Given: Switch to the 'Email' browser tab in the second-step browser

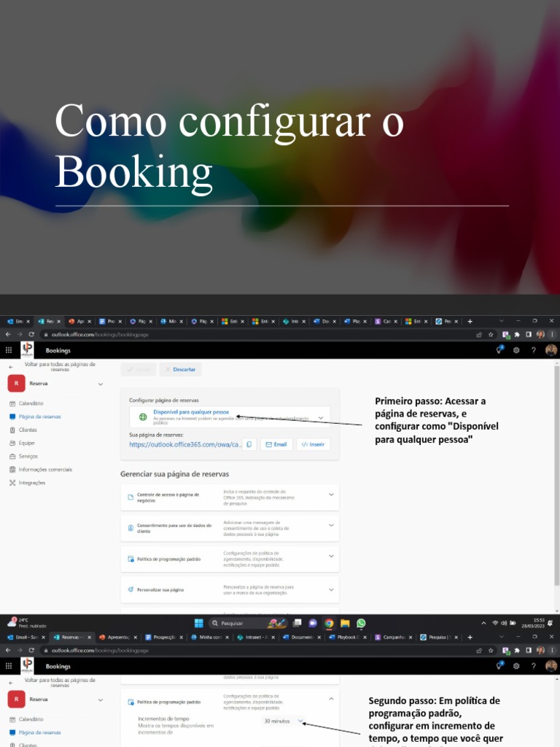Looking at the screenshot, I should pos(26,637).
